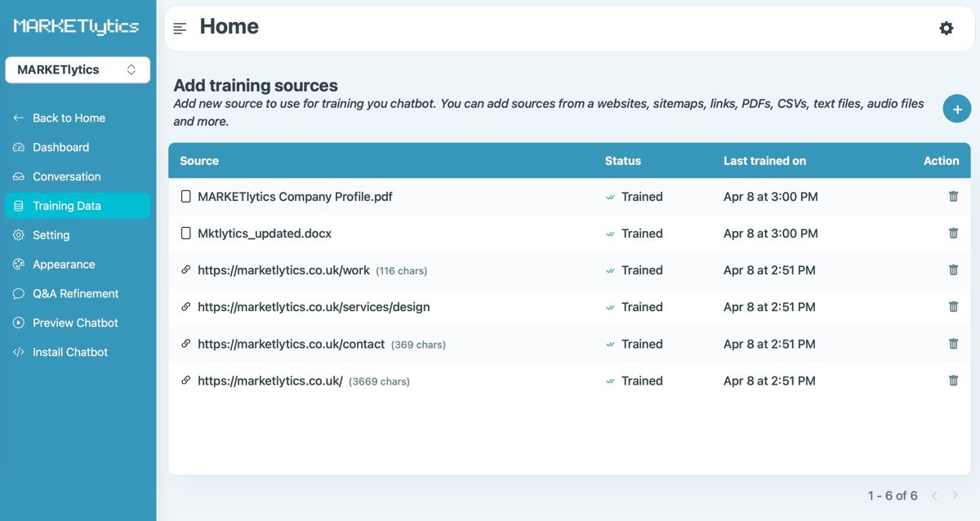The width and height of the screenshot is (980, 521).
Task: Click the (3669 chars) label
Action: (379, 381)
